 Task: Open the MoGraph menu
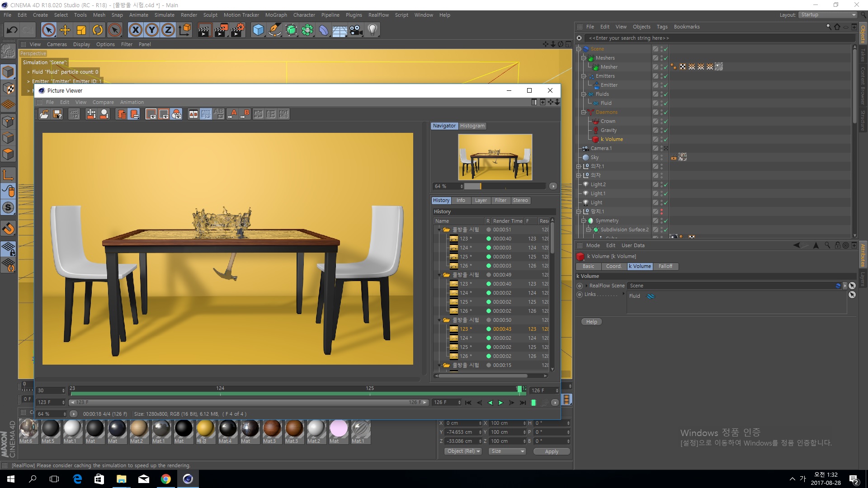point(276,15)
